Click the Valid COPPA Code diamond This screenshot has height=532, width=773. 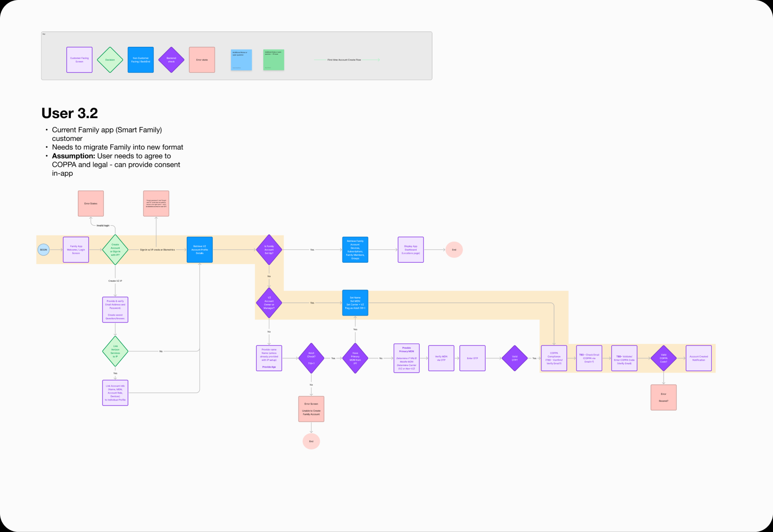coord(664,358)
